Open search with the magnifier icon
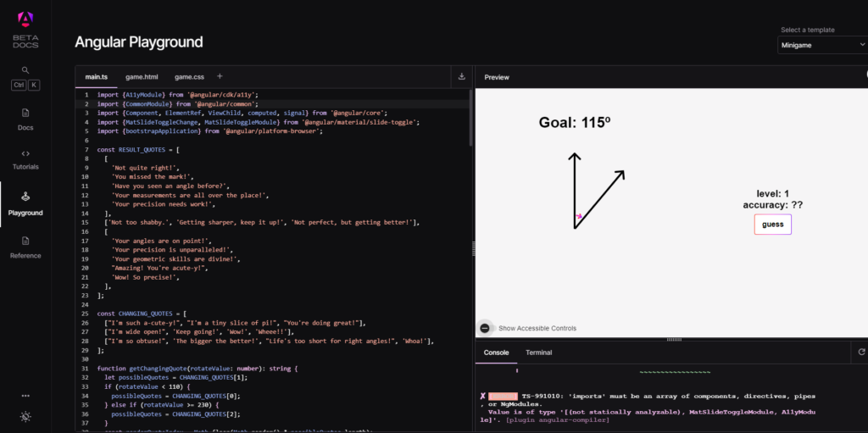Viewport: 868px width, 433px height. coord(25,70)
